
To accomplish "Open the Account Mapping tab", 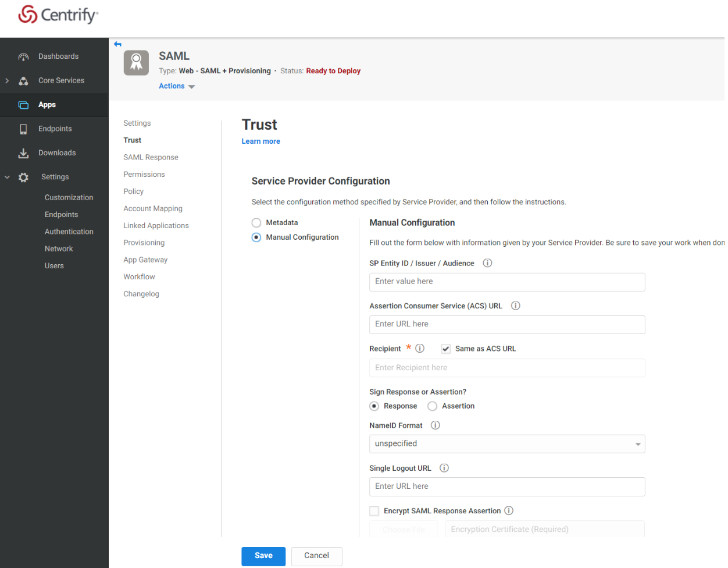I will (153, 208).
